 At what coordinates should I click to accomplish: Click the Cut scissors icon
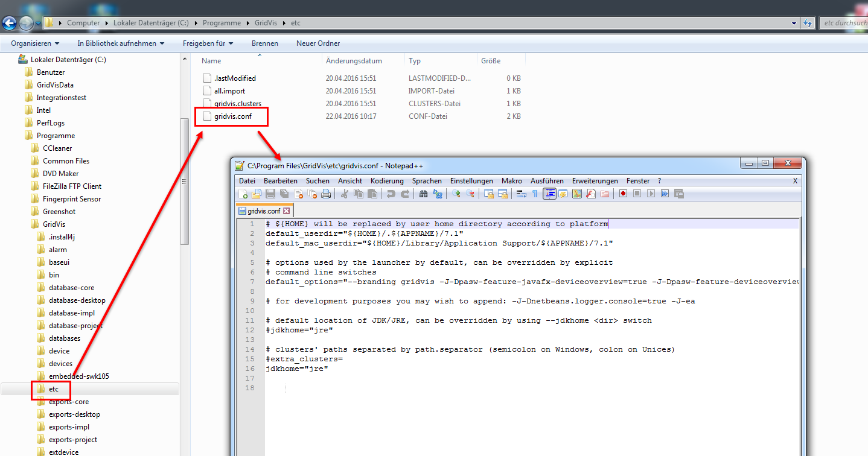(345, 194)
